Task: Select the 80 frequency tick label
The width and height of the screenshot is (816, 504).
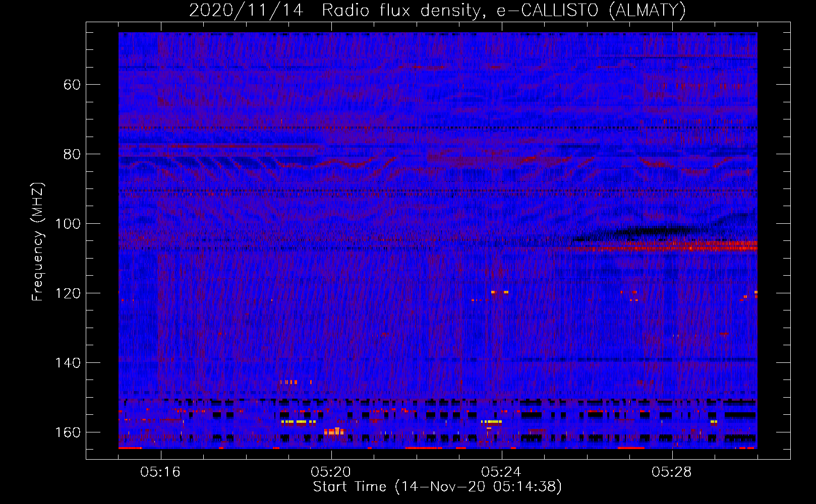Action: (72, 154)
